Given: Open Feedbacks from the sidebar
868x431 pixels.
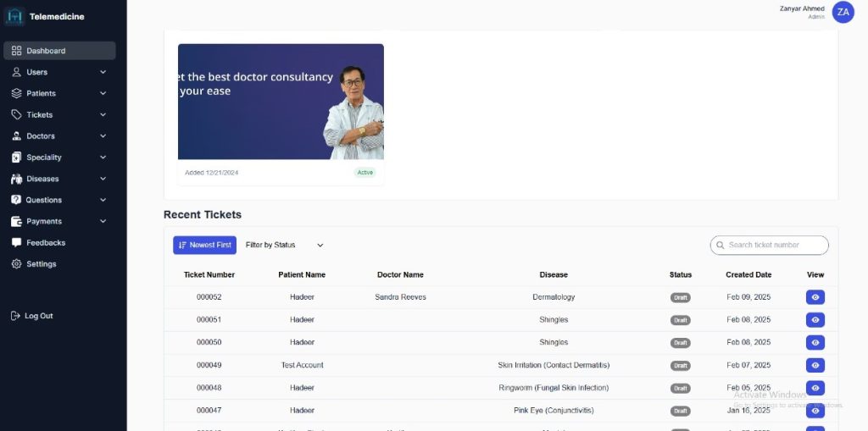Looking at the screenshot, I should coord(45,243).
